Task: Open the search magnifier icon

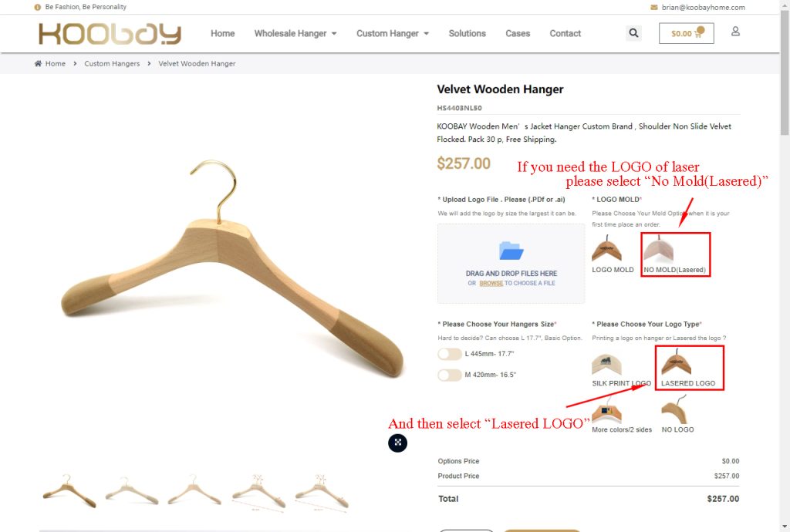Action: point(633,33)
